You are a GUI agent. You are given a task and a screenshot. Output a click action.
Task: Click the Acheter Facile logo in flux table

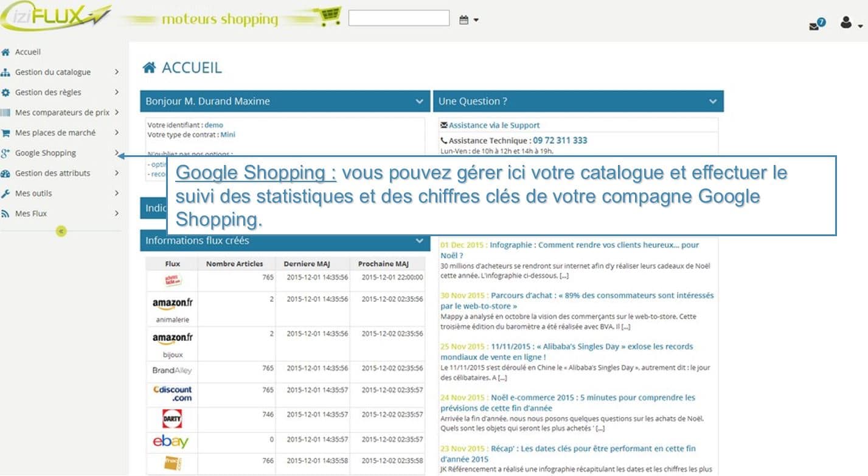click(173, 281)
